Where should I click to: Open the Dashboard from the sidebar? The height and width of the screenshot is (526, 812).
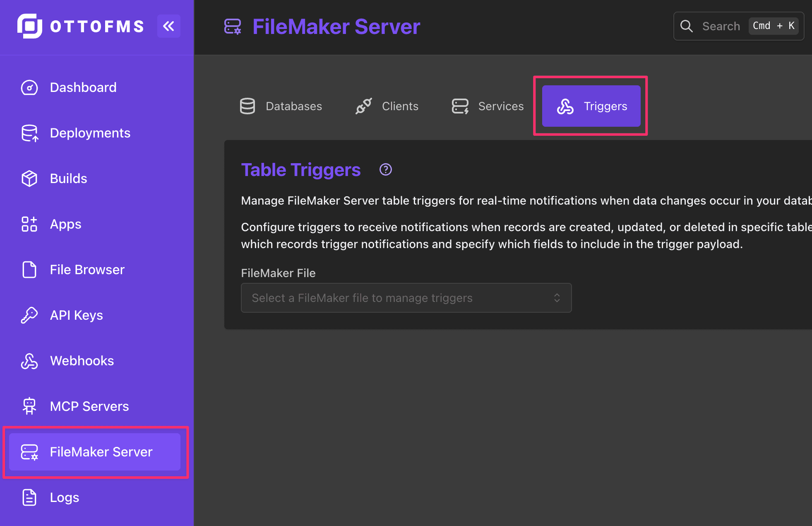coord(83,87)
